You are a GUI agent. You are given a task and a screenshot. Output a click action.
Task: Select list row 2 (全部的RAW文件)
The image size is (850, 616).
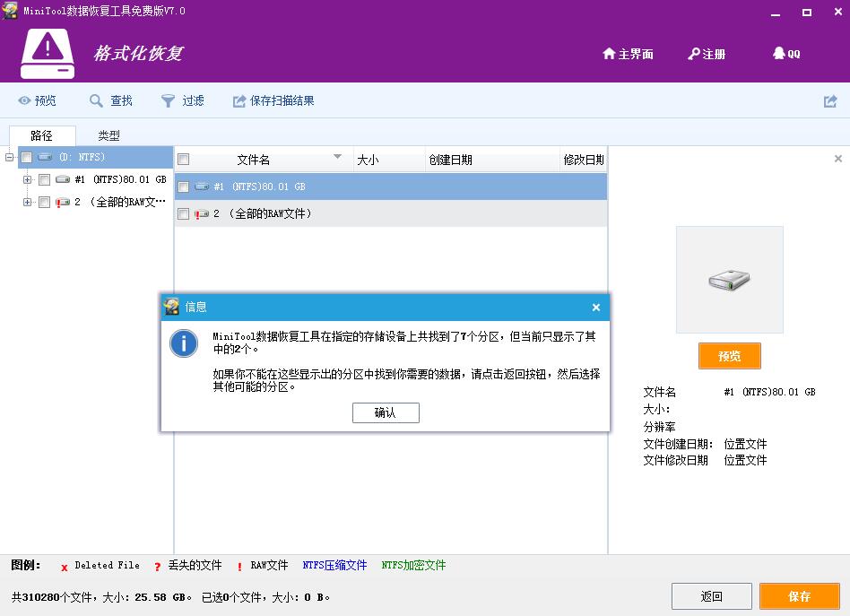390,213
